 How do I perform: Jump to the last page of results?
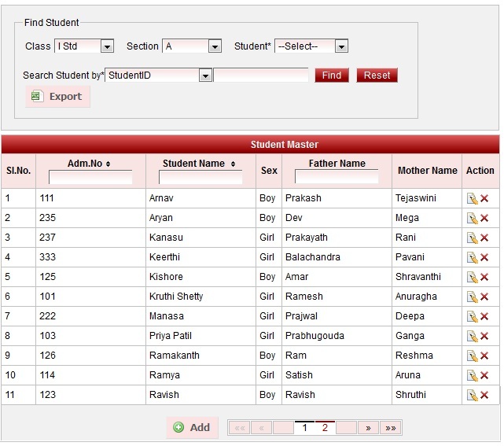click(390, 428)
